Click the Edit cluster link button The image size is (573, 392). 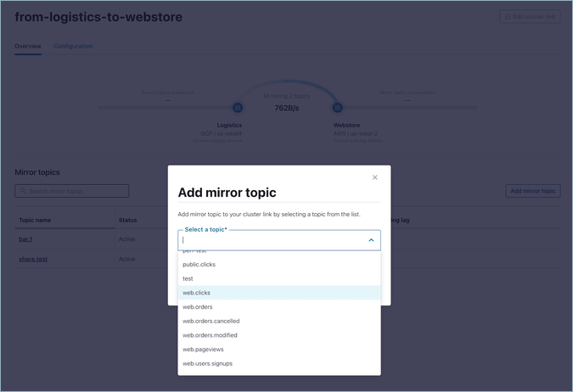click(530, 17)
